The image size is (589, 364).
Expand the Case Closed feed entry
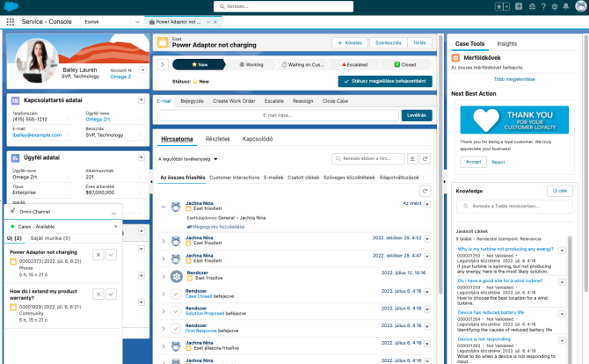pos(163,296)
